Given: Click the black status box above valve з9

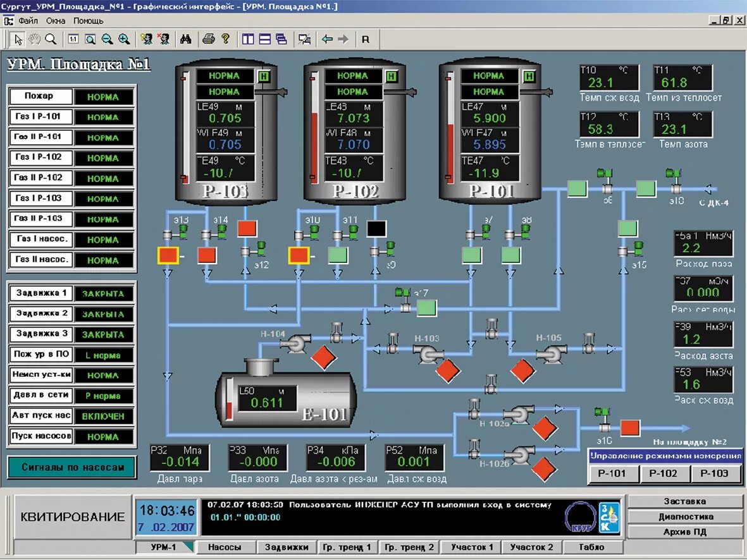Looking at the screenshot, I should click(x=376, y=229).
